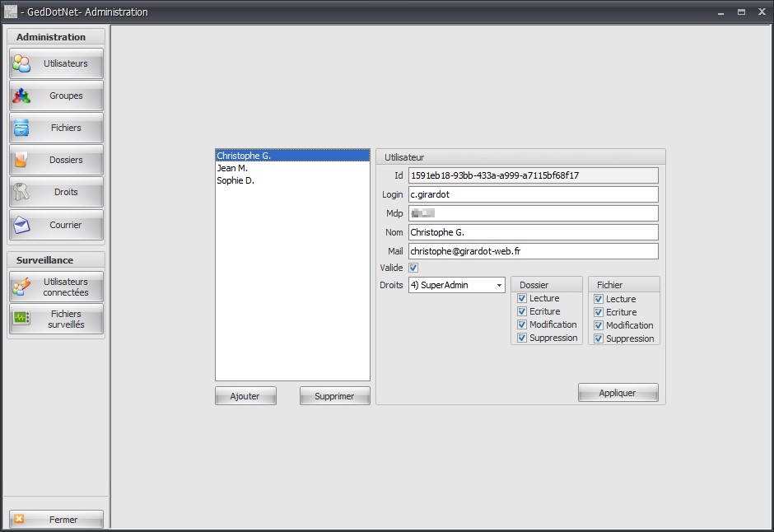Uncheck Dossier Lecture permission
774x532 pixels.
tap(522, 298)
